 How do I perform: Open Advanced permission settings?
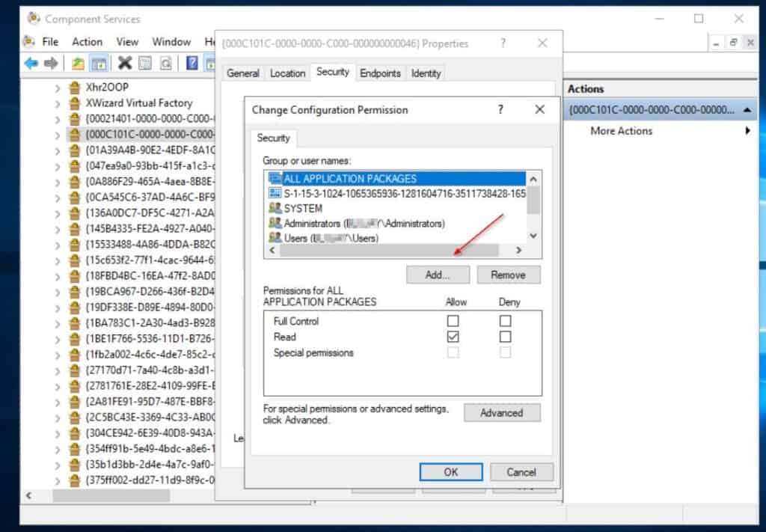point(502,413)
